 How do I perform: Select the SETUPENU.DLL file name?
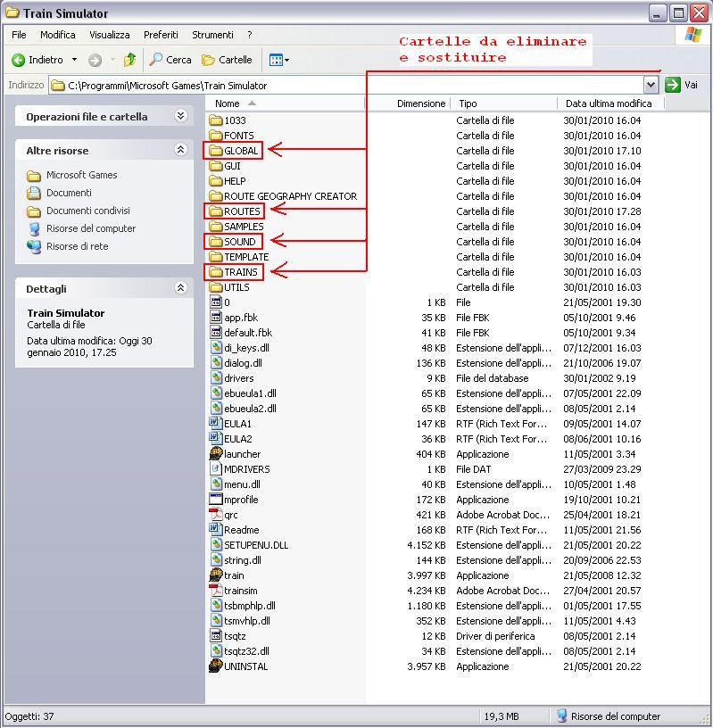[x=256, y=545]
